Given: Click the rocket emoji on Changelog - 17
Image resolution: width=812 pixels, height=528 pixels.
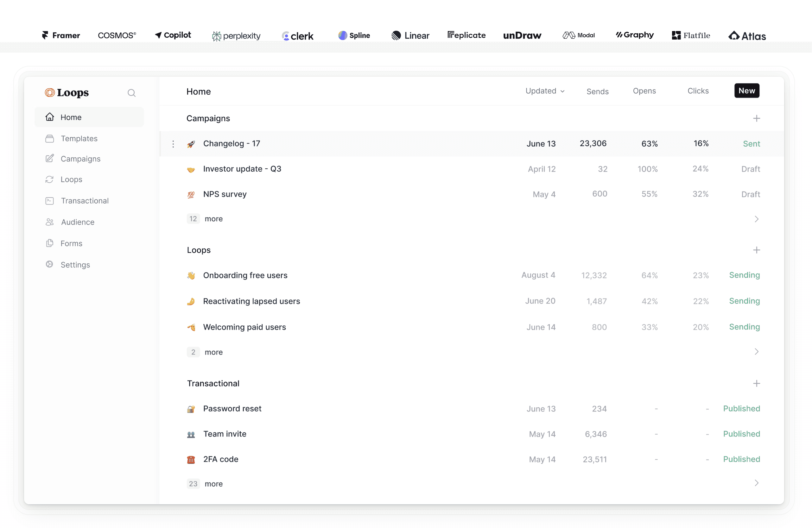Looking at the screenshot, I should [191, 144].
